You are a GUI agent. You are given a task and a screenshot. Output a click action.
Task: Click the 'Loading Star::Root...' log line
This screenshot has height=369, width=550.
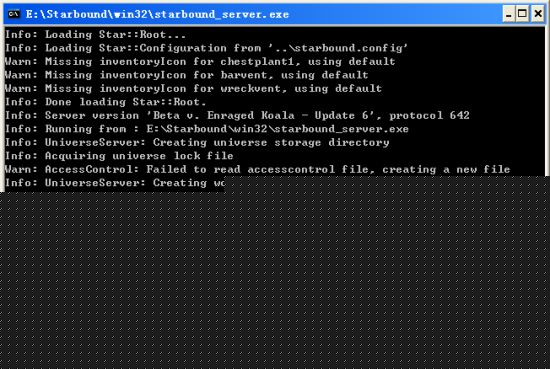click(95, 34)
